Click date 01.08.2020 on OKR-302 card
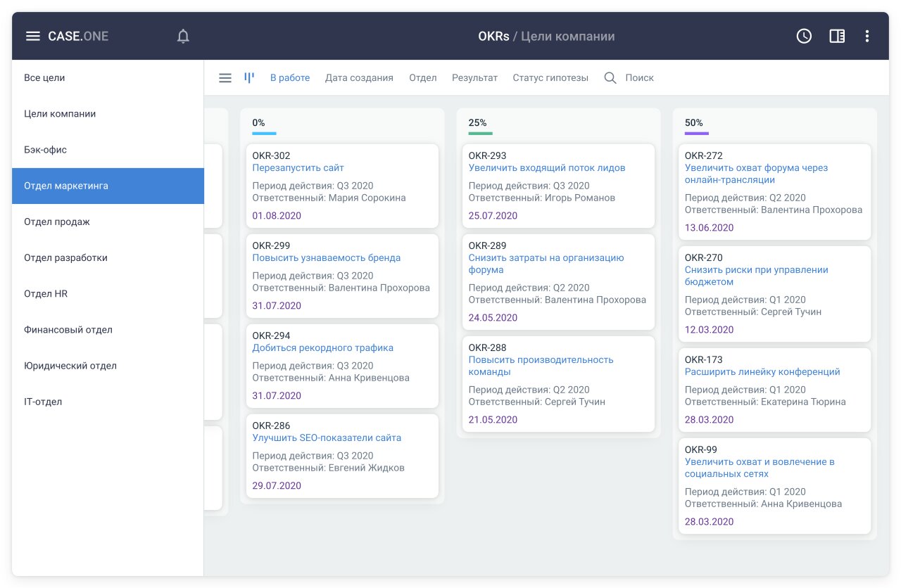The image size is (901, 588). pos(277,216)
